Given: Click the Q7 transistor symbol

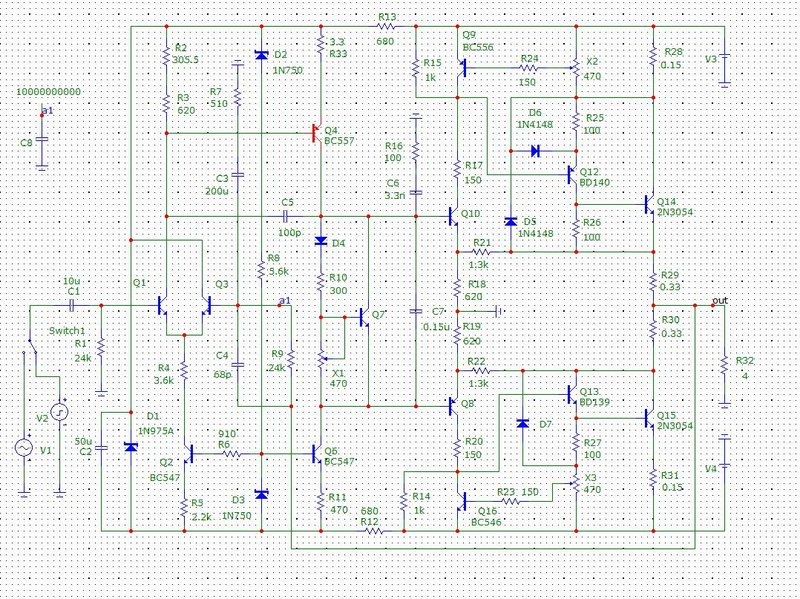Looking at the screenshot, I should coord(364,317).
